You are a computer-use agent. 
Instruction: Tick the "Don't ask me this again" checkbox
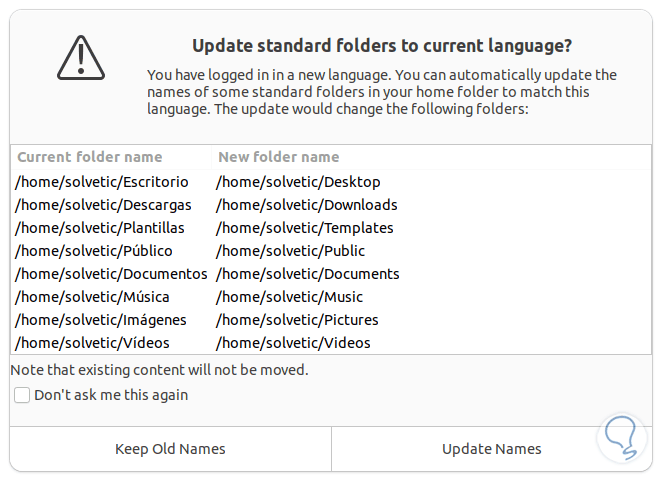pos(22,395)
